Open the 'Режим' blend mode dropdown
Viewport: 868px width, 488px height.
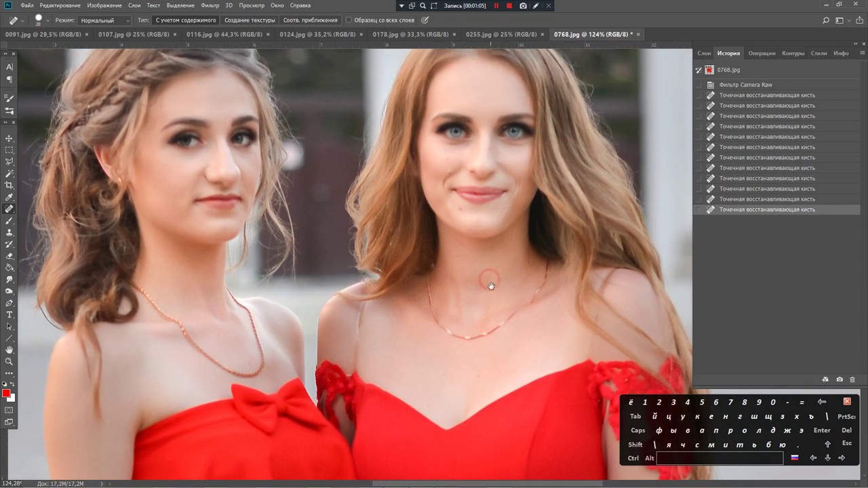pyautogui.click(x=104, y=20)
